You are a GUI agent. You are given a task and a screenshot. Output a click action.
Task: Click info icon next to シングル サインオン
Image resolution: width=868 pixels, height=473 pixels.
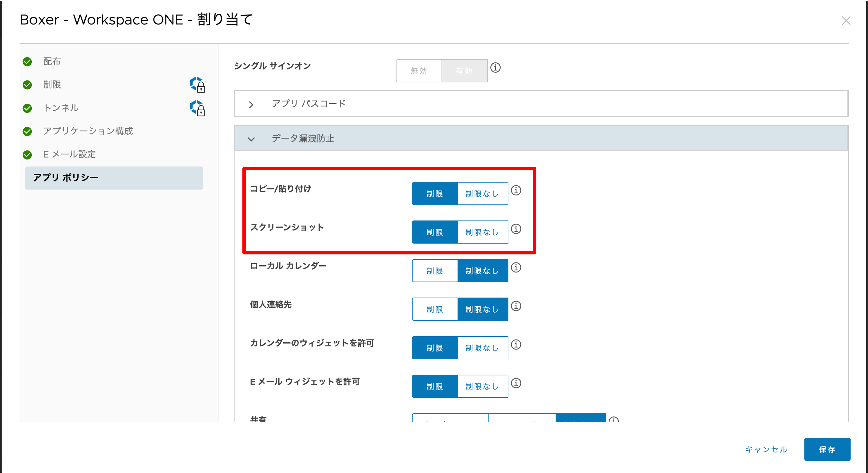495,68
